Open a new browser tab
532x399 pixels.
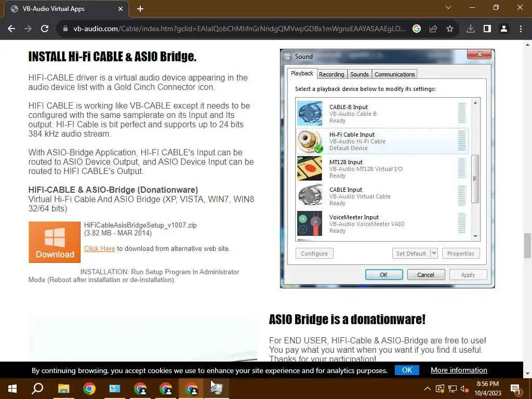click(140, 9)
